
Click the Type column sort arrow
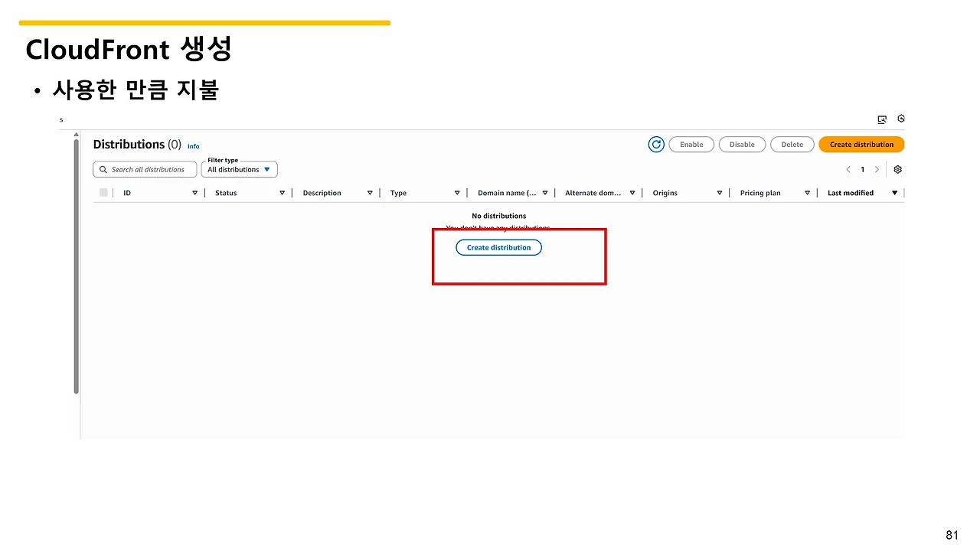pyautogui.click(x=457, y=193)
